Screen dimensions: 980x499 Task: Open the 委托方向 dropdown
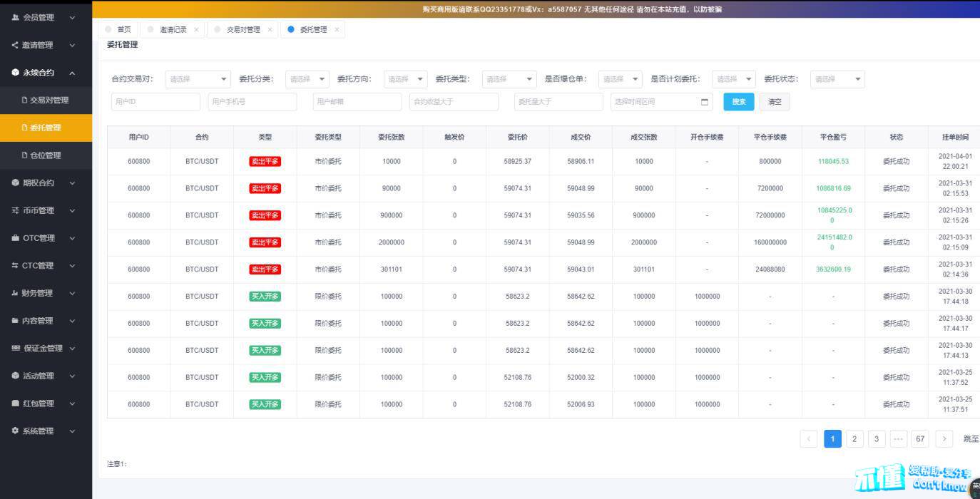click(x=405, y=79)
